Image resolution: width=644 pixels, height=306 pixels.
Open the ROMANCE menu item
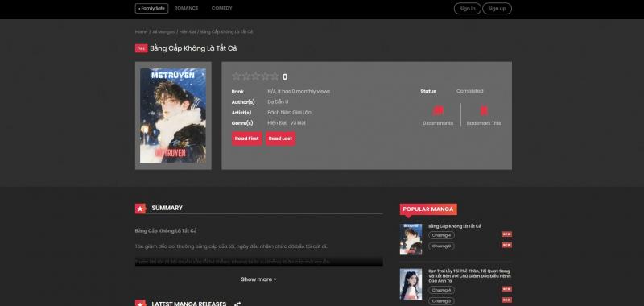pos(186,8)
